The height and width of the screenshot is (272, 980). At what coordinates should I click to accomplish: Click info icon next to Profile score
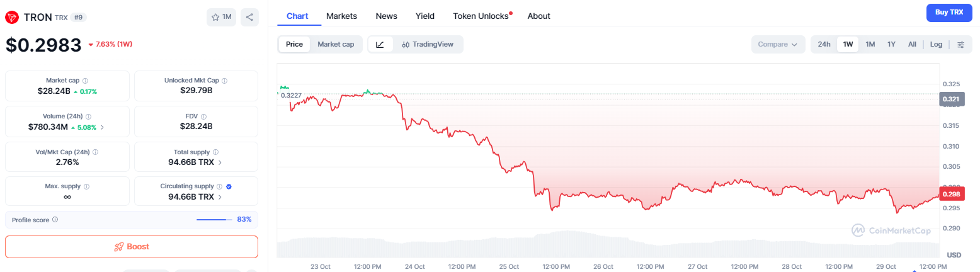pyautogui.click(x=55, y=220)
